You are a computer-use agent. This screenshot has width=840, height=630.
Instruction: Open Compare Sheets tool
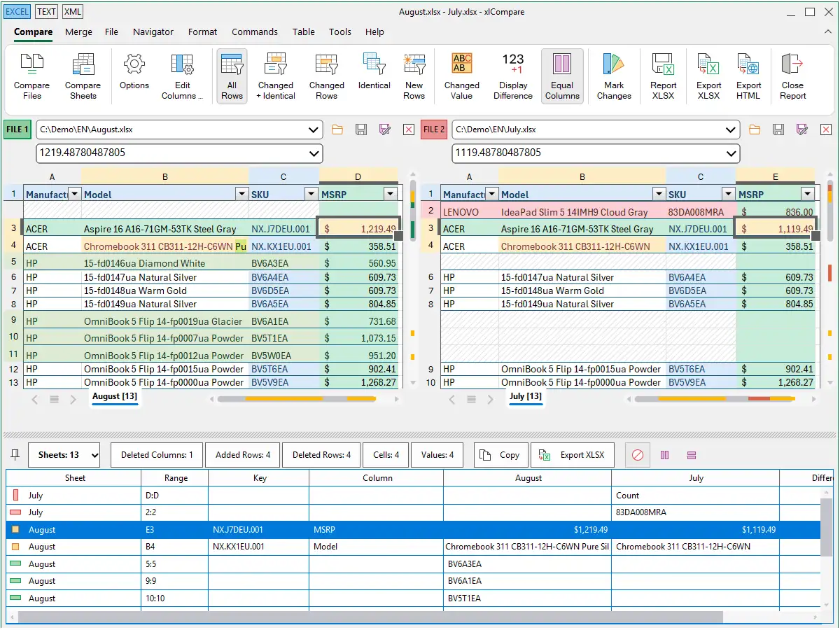[x=83, y=76]
